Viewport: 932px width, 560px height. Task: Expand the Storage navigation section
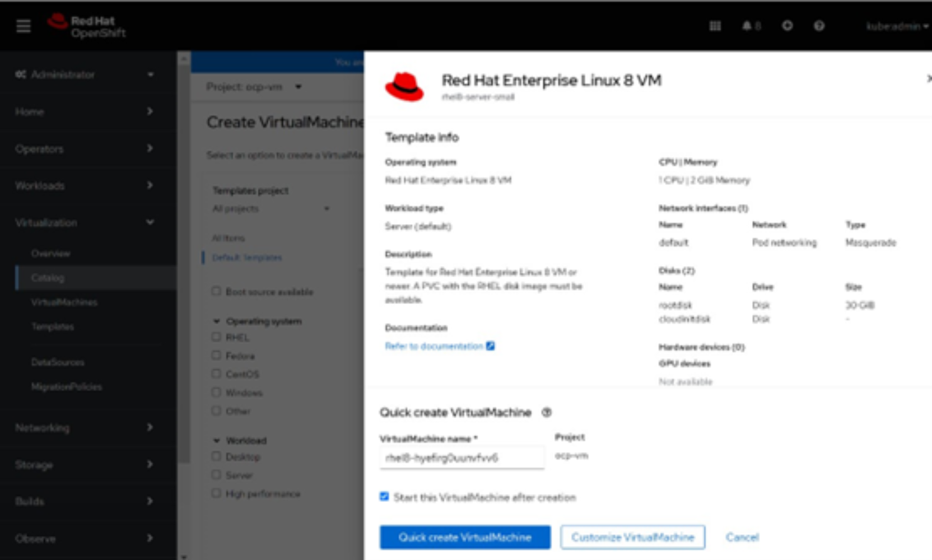[x=84, y=465]
